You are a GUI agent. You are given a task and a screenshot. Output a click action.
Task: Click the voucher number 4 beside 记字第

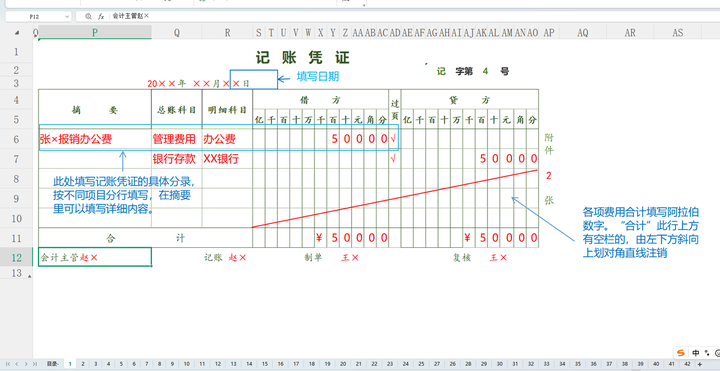pos(485,71)
